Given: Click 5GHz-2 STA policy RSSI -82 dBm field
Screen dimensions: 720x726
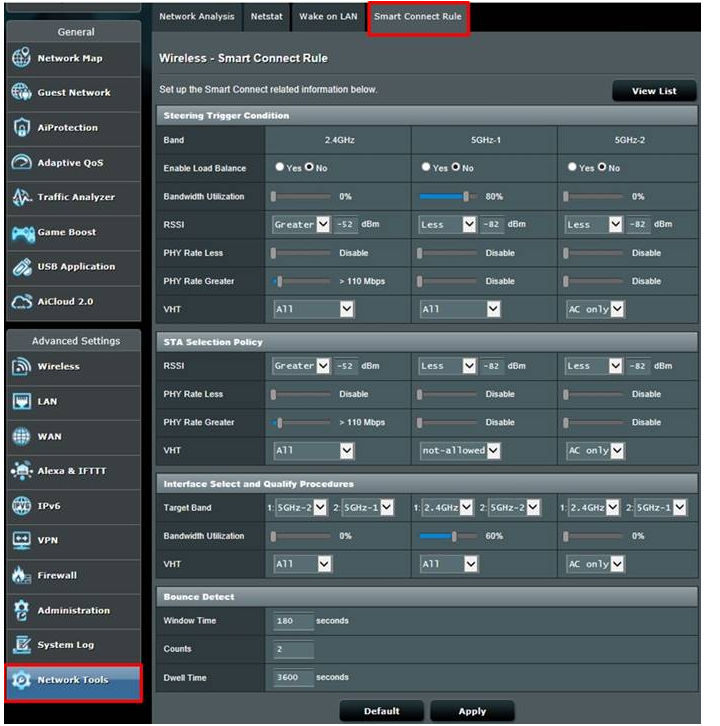Looking at the screenshot, I should [x=638, y=366].
